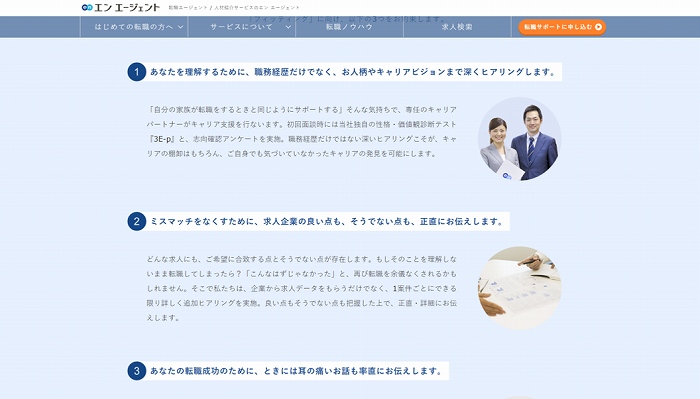Click paragraph starting どんな求人にも、ご希望に合致
Viewport: 700px width, 399px height.
tap(302, 288)
